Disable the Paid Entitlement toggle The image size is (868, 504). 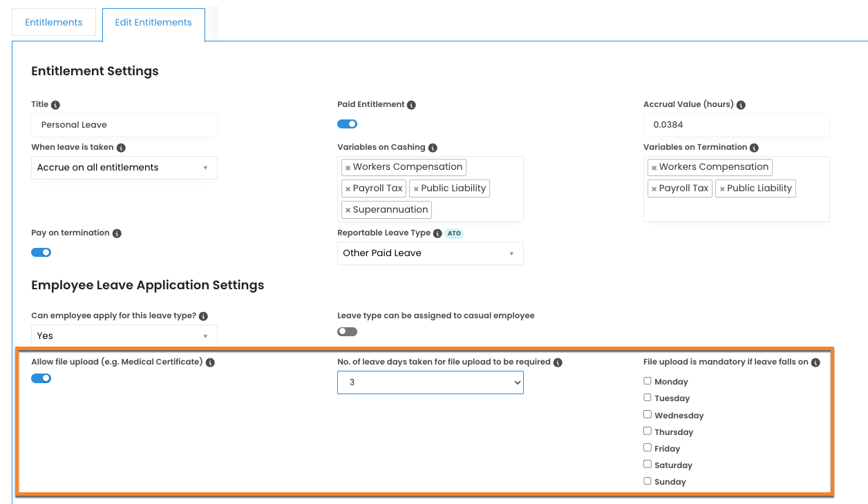[x=347, y=124]
